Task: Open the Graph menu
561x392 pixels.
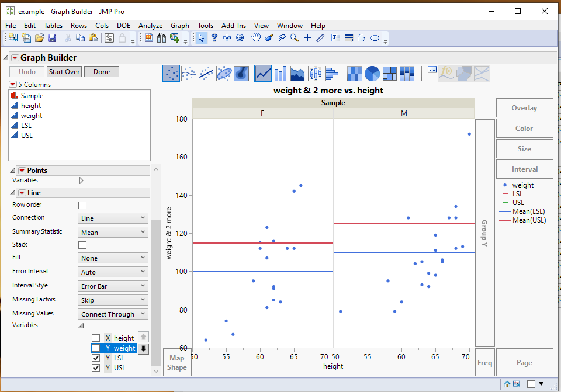Action: (x=179, y=26)
